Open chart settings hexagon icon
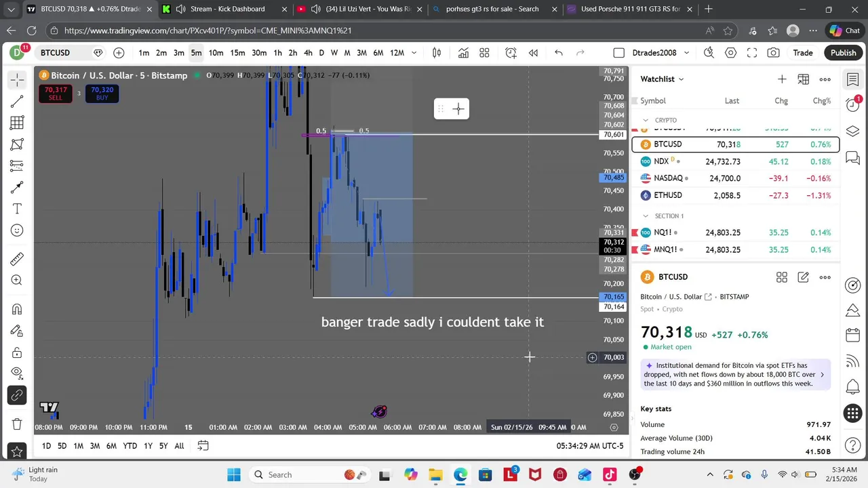Screen dimensions: 868x488 tap(730, 53)
